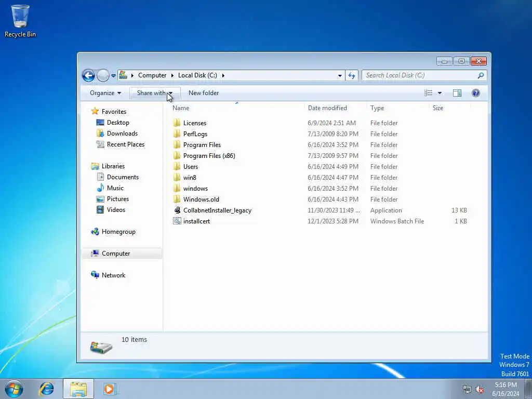Click the greyed Forward navigation button
This screenshot has width=532, height=399.
coord(103,75)
